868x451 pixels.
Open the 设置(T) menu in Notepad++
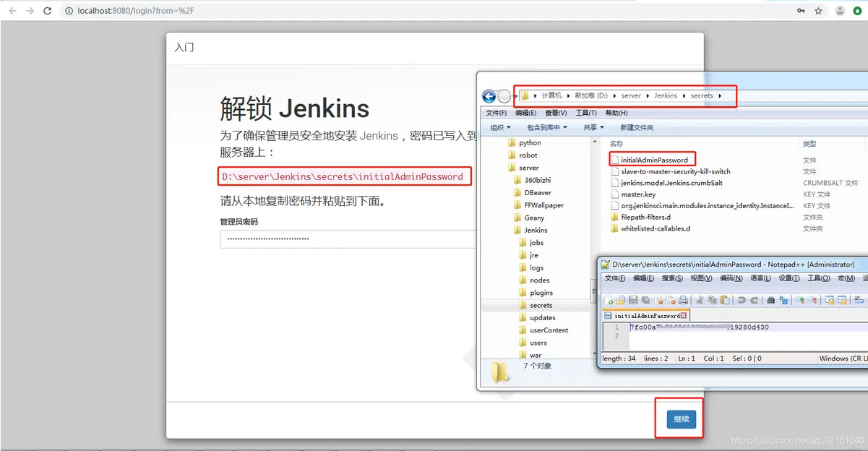789,278
